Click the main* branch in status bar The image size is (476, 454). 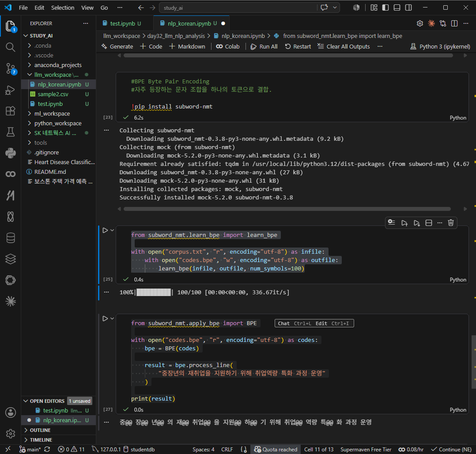click(30, 449)
